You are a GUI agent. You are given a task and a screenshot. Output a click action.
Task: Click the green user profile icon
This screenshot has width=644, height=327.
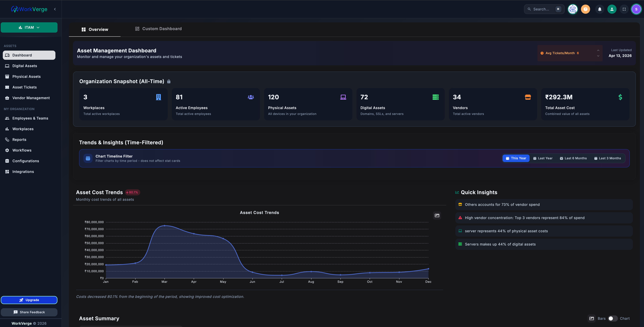point(612,9)
